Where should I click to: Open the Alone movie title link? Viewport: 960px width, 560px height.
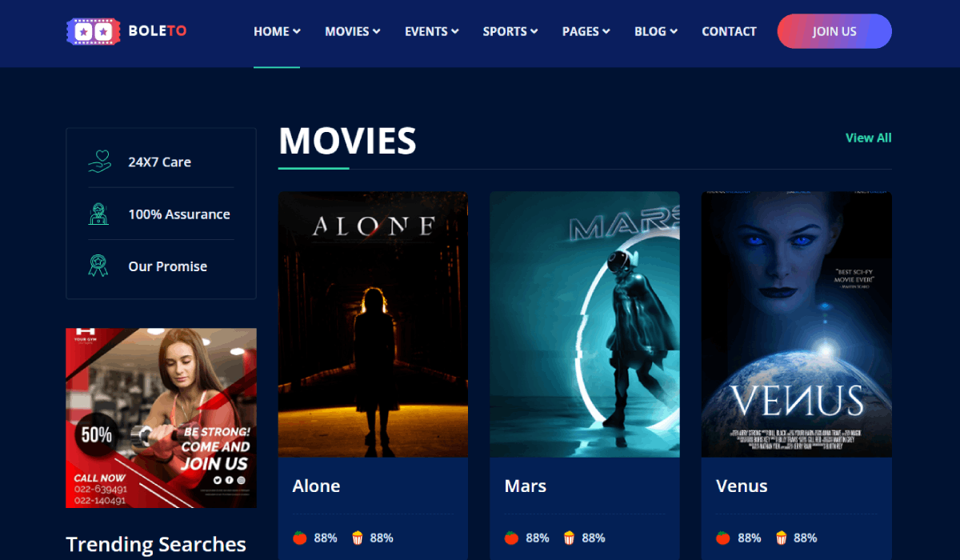(x=316, y=486)
